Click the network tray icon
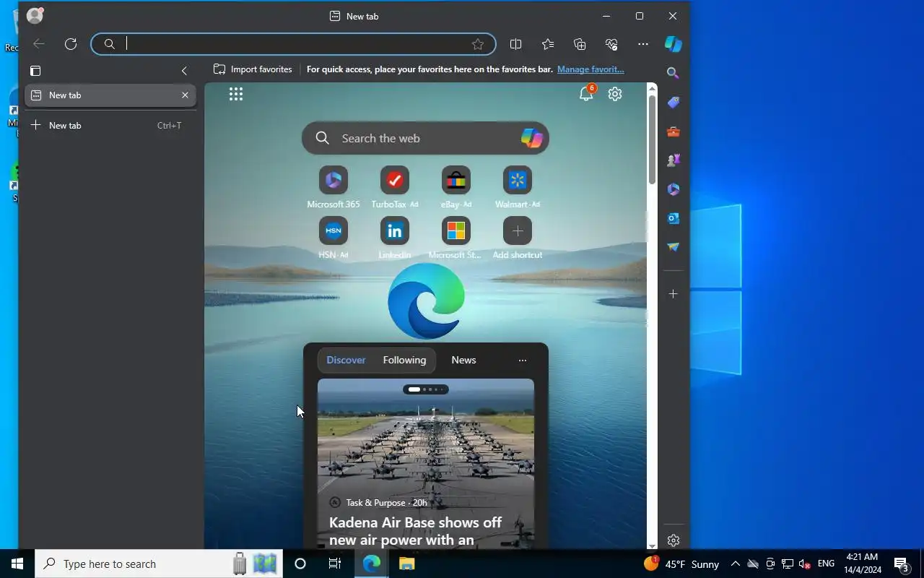 [x=788, y=564]
